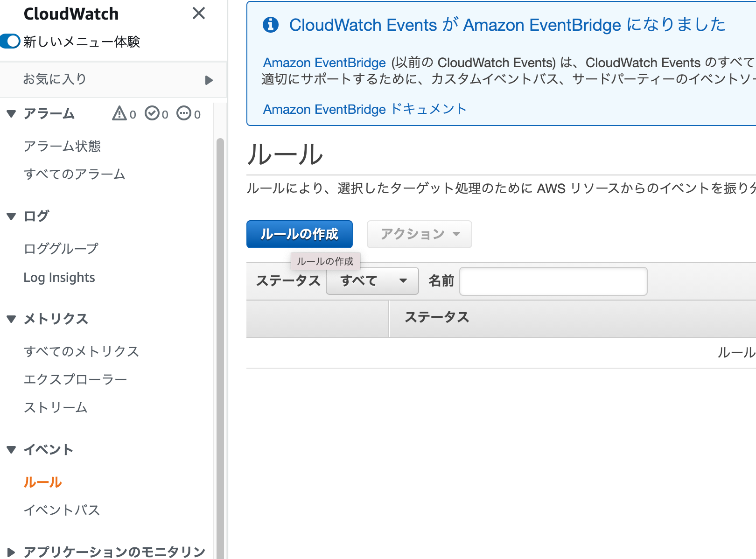Close the CloudWatch sidebar with X icon
The height and width of the screenshot is (559, 756).
point(199,14)
